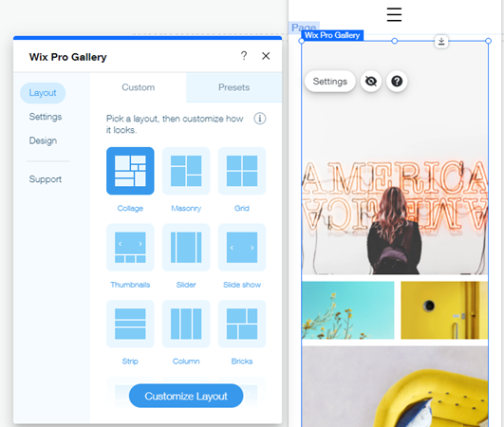Choose the Slide show layout icon
This screenshot has height=427, width=504.
[x=242, y=248]
